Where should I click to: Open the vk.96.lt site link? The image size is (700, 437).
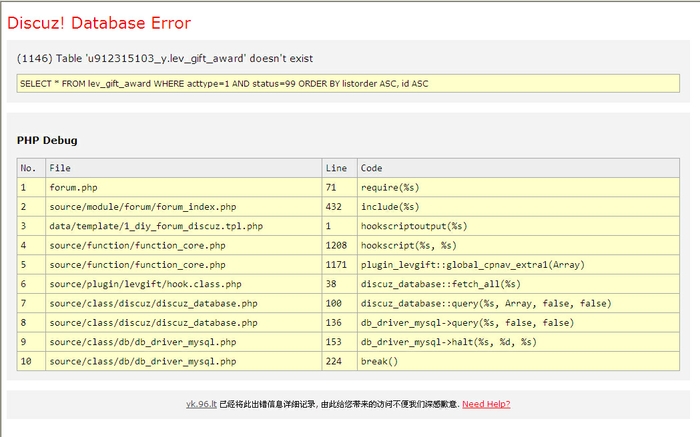pyautogui.click(x=201, y=404)
